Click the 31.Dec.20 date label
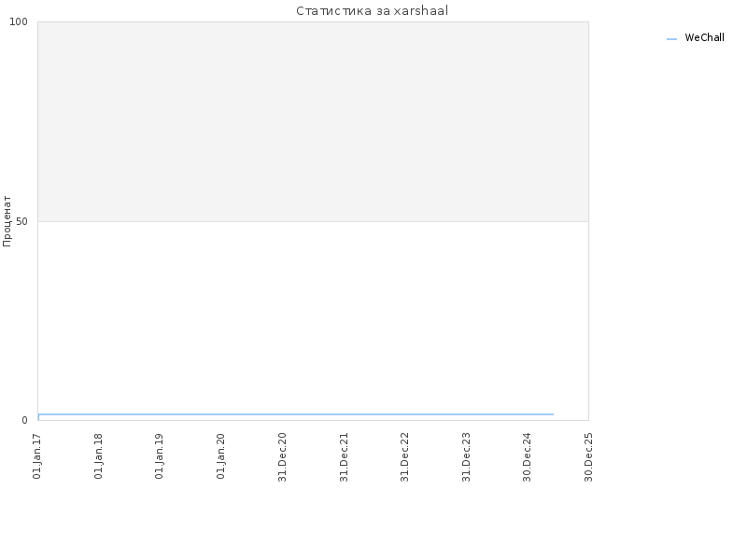The image size is (747, 560). [282, 457]
